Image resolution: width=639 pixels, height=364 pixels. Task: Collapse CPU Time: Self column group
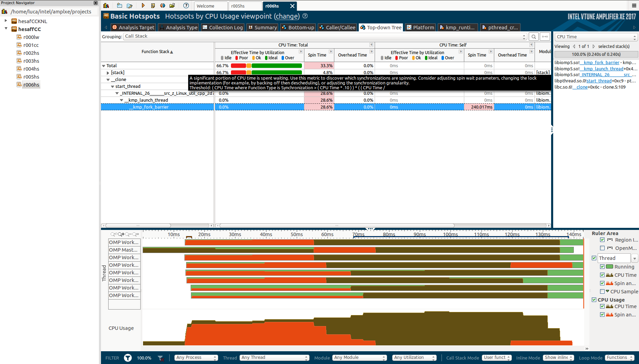pos(531,45)
